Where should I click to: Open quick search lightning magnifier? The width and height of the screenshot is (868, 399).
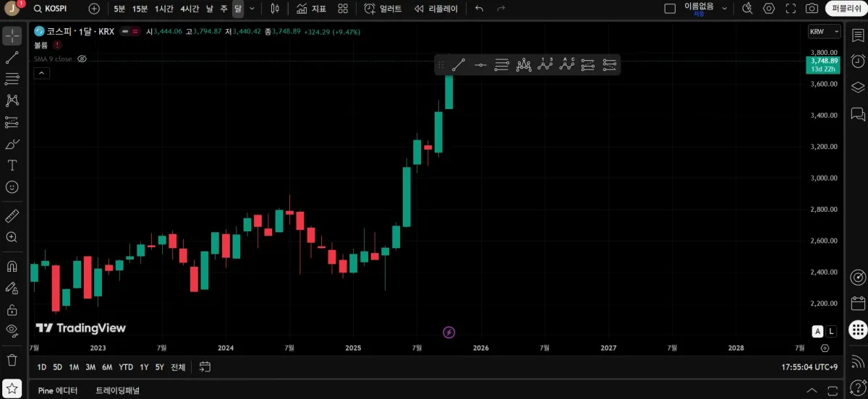748,9
